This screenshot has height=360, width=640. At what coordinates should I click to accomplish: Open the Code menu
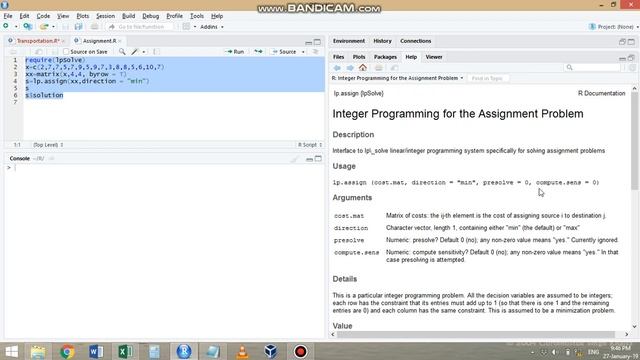tap(43, 16)
